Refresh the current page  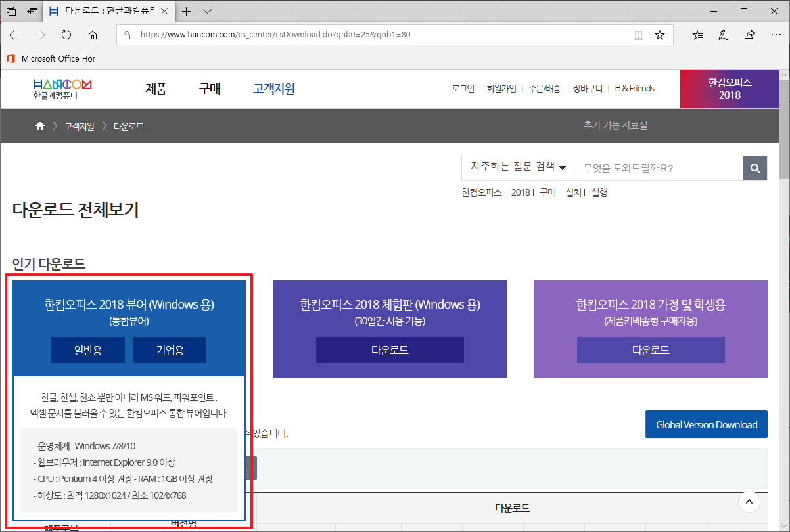(66, 35)
